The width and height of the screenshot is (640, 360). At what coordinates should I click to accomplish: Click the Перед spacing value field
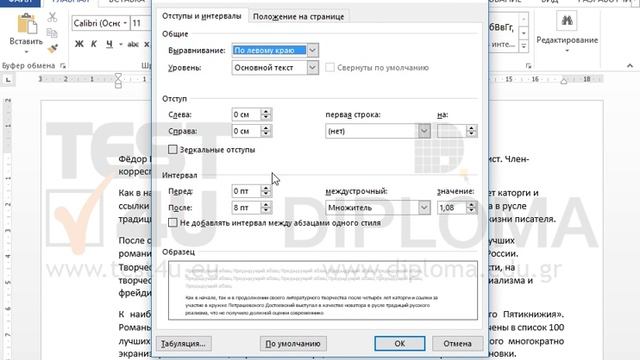[246, 191]
